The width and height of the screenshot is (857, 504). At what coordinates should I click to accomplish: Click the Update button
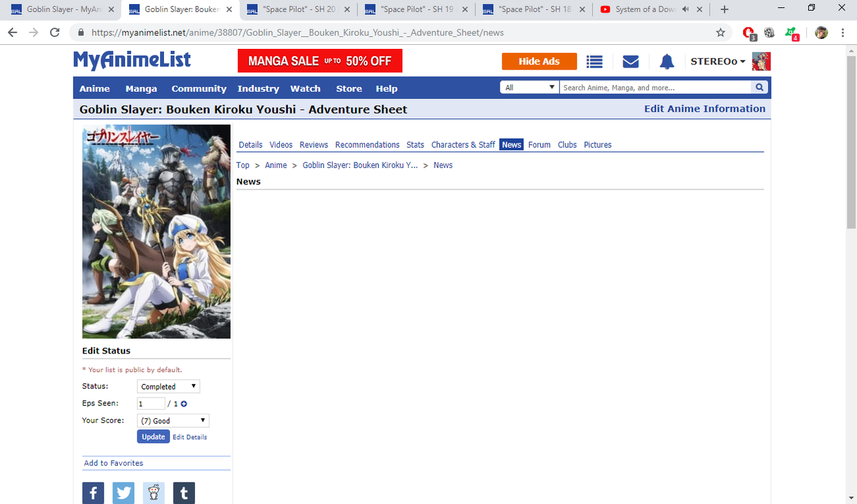153,436
